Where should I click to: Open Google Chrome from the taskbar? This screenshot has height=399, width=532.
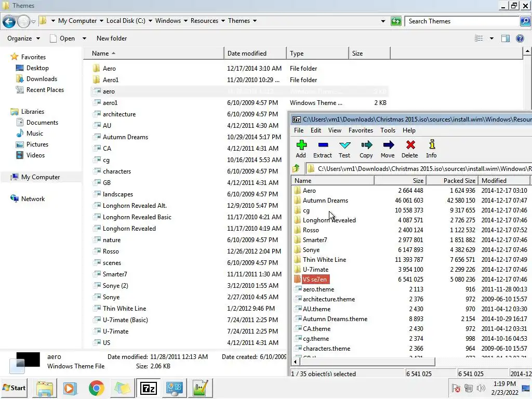pos(96,388)
